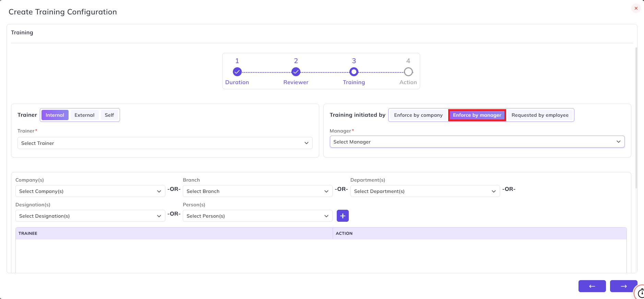Select Enforce by manager option
The height and width of the screenshot is (299, 644).
click(x=477, y=115)
